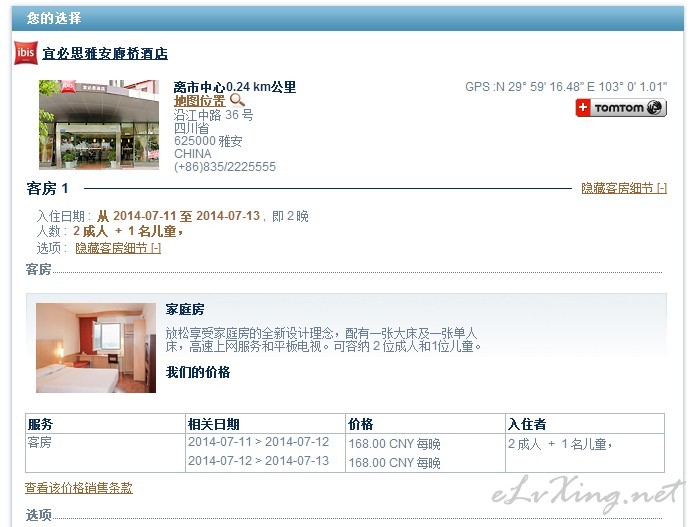
Task: Open the 地图位置 map link
Action: [x=199, y=101]
